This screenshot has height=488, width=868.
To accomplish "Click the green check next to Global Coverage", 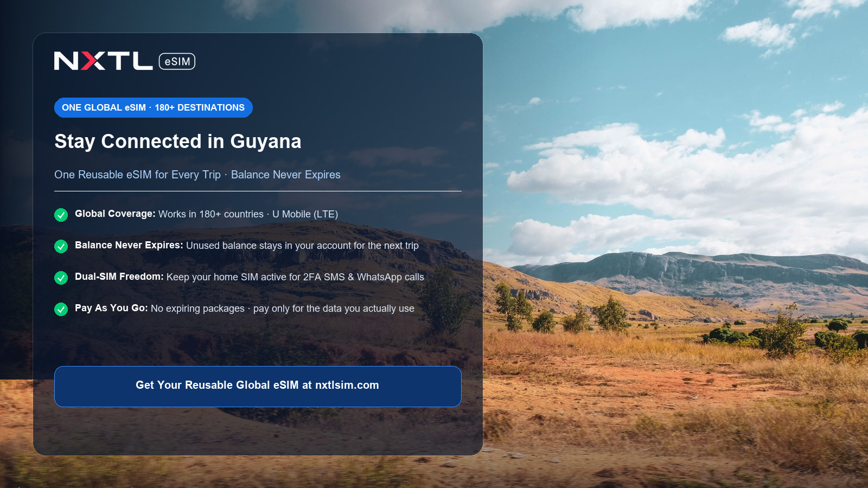I will 61,215.
